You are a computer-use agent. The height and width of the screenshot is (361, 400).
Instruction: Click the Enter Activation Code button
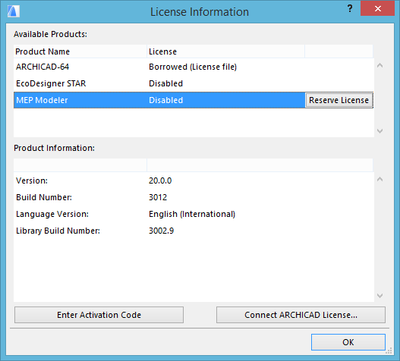click(x=99, y=315)
